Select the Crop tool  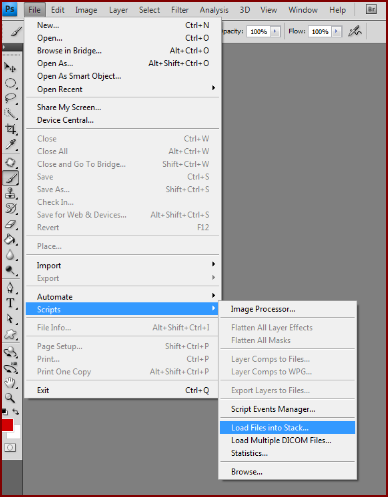point(10,129)
